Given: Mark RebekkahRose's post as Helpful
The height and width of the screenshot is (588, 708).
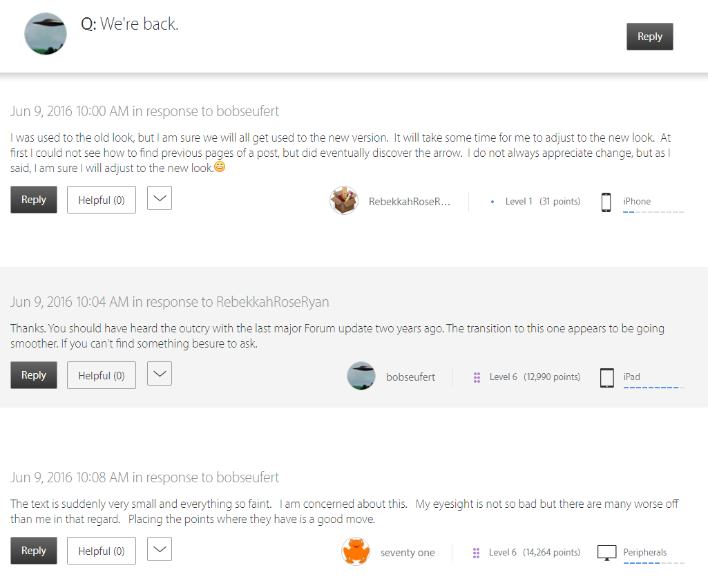Looking at the screenshot, I should tap(102, 200).
